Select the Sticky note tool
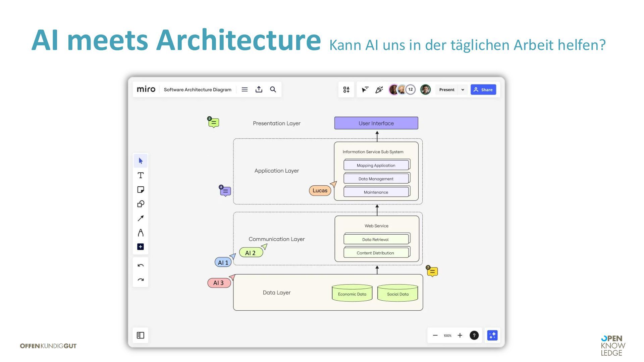The width and height of the screenshot is (644, 362). click(x=141, y=190)
